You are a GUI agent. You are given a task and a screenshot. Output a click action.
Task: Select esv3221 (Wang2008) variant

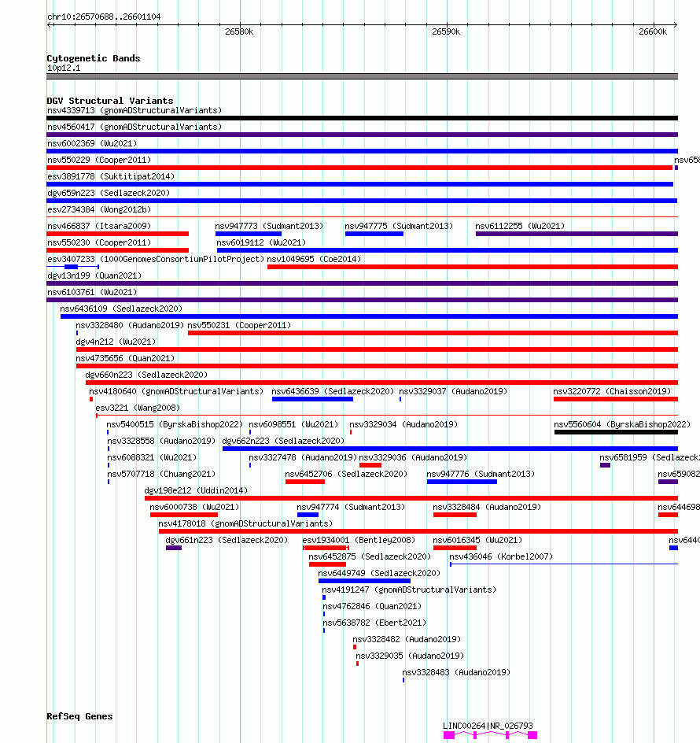point(138,409)
